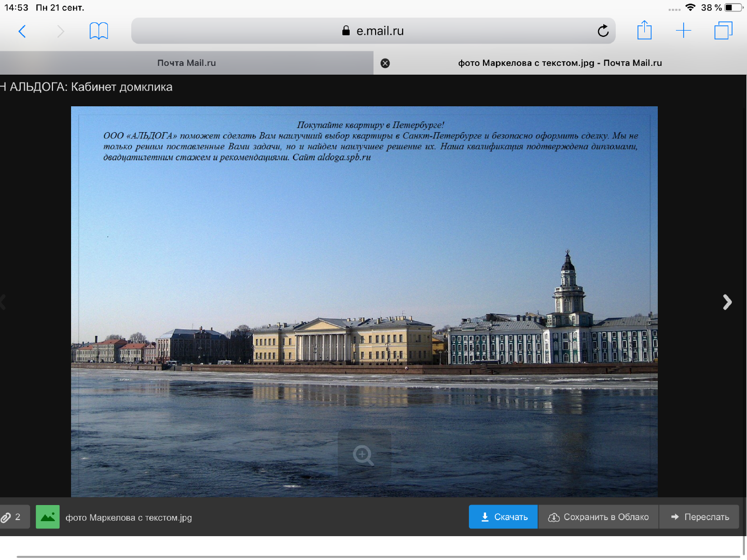The image size is (747, 560).
Task: Zoom the photo with magnifier icon
Action: [363, 455]
